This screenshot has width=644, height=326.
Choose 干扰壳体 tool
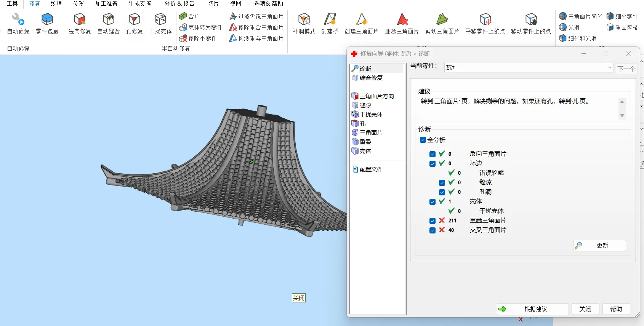pos(160,24)
